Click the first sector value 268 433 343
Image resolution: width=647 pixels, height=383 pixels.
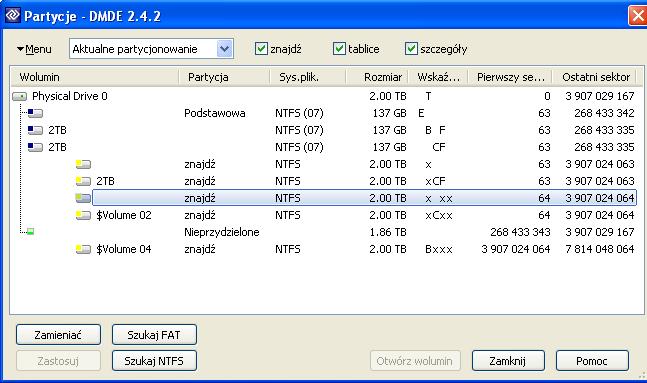tap(520, 232)
